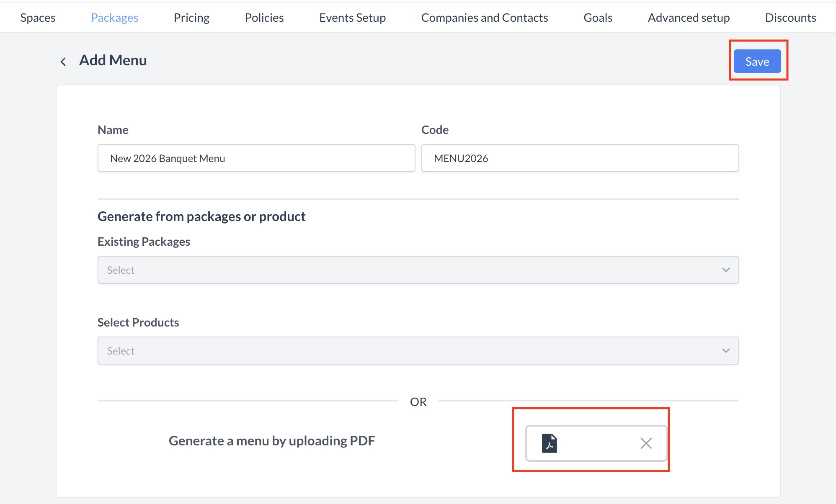
Task: Switch to the Spaces tab
Action: [x=38, y=18]
